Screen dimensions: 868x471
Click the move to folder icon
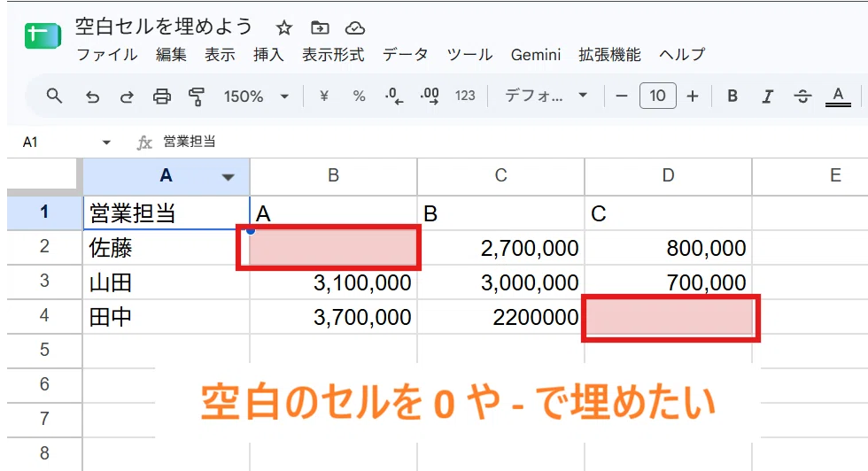click(x=320, y=27)
